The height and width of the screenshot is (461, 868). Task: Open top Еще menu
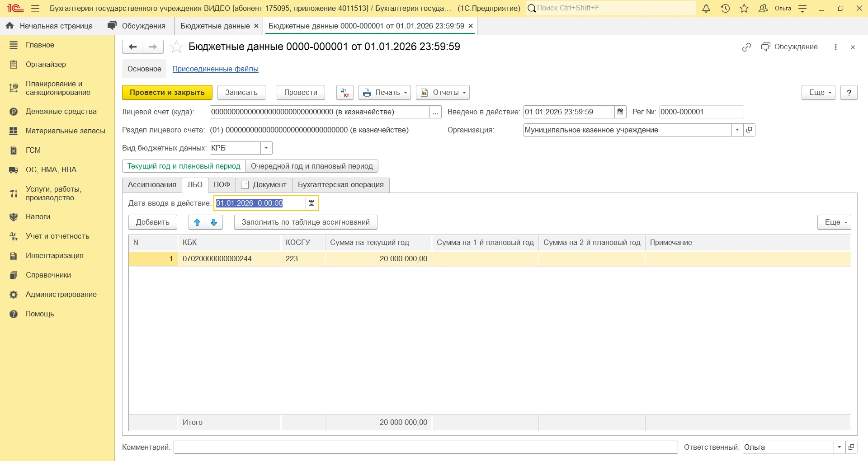pos(818,93)
